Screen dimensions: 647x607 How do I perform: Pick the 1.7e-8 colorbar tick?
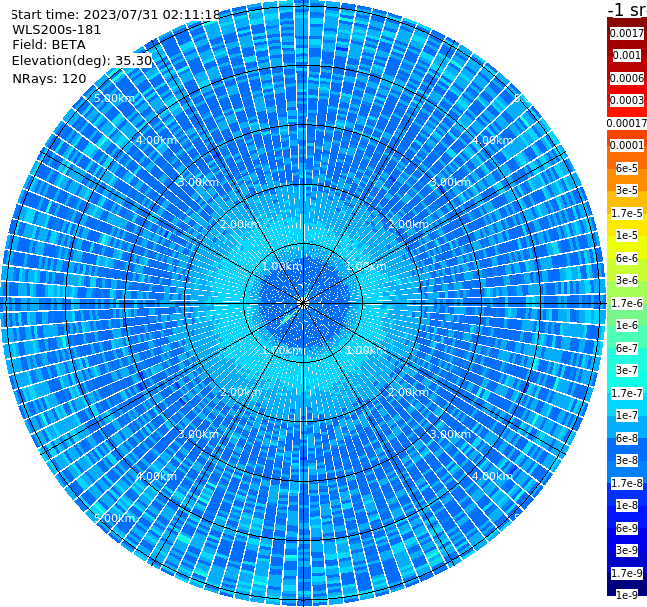point(627,483)
